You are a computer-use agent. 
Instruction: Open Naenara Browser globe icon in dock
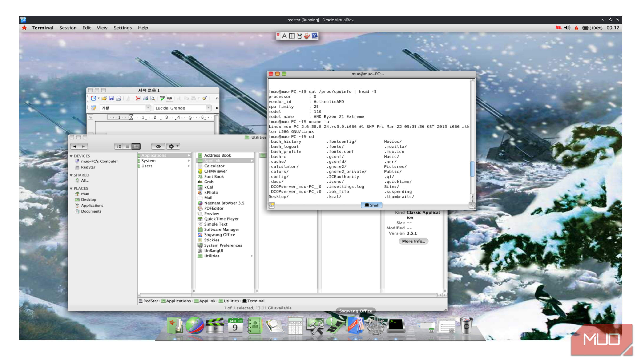tap(194, 325)
